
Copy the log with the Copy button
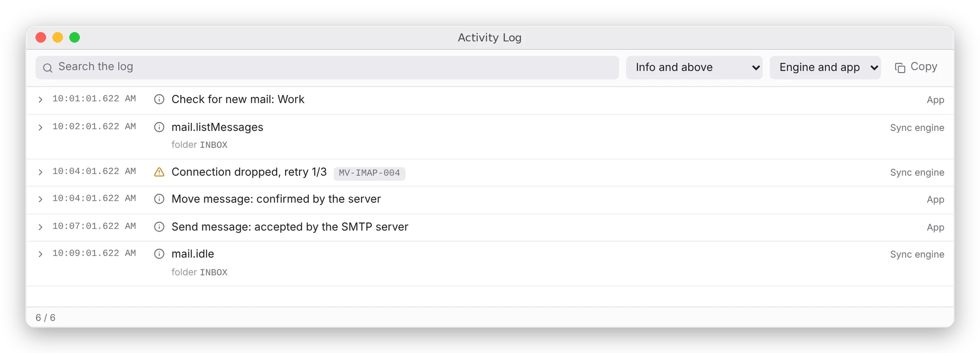[x=916, y=67]
